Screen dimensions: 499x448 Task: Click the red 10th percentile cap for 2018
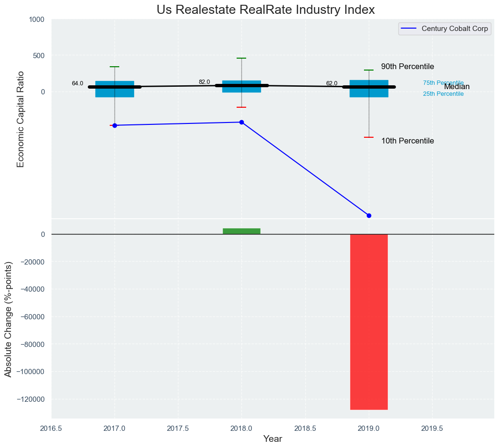coord(241,107)
